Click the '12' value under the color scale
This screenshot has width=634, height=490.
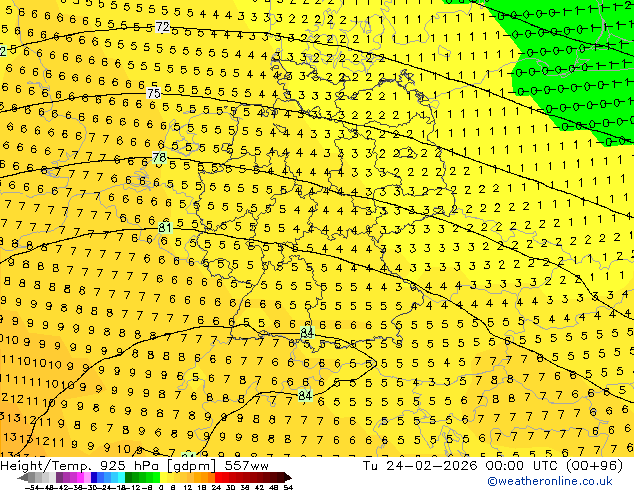click(188, 488)
